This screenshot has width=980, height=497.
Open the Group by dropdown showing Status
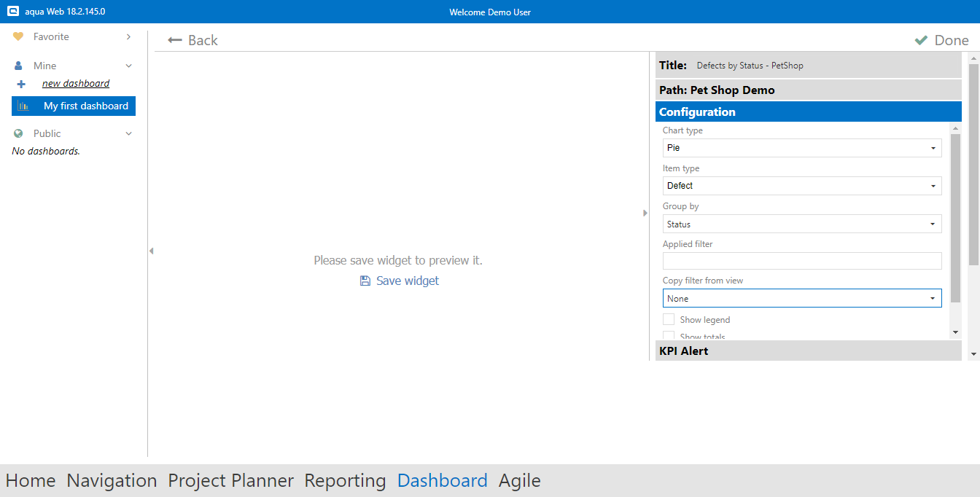801,224
